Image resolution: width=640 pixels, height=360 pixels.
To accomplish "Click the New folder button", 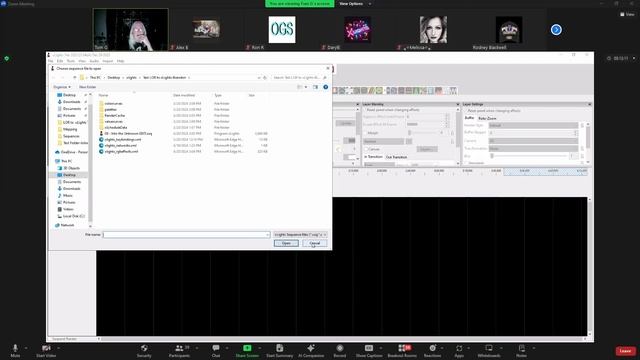I will point(87,87).
